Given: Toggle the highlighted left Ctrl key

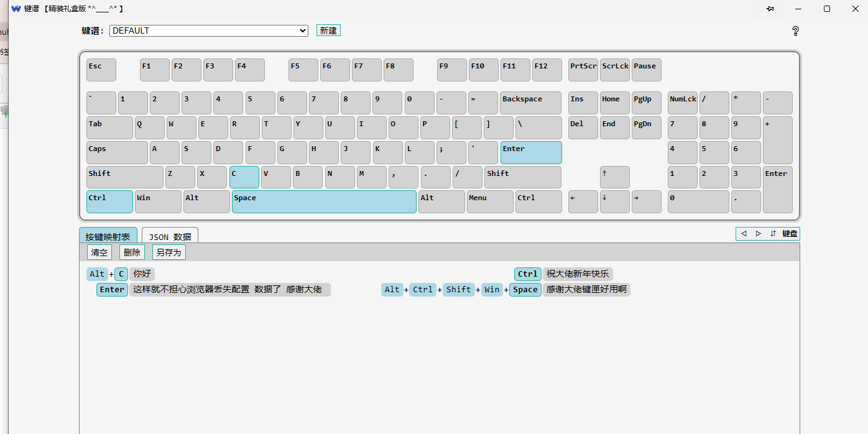Looking at the screenshot, I should (109, 201).
